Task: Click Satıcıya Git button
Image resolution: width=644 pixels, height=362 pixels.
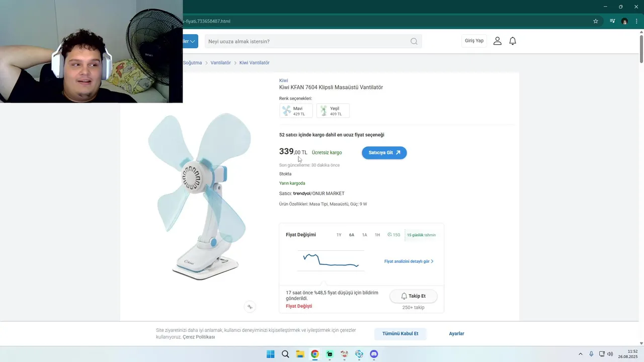Action: click(384, 153)
